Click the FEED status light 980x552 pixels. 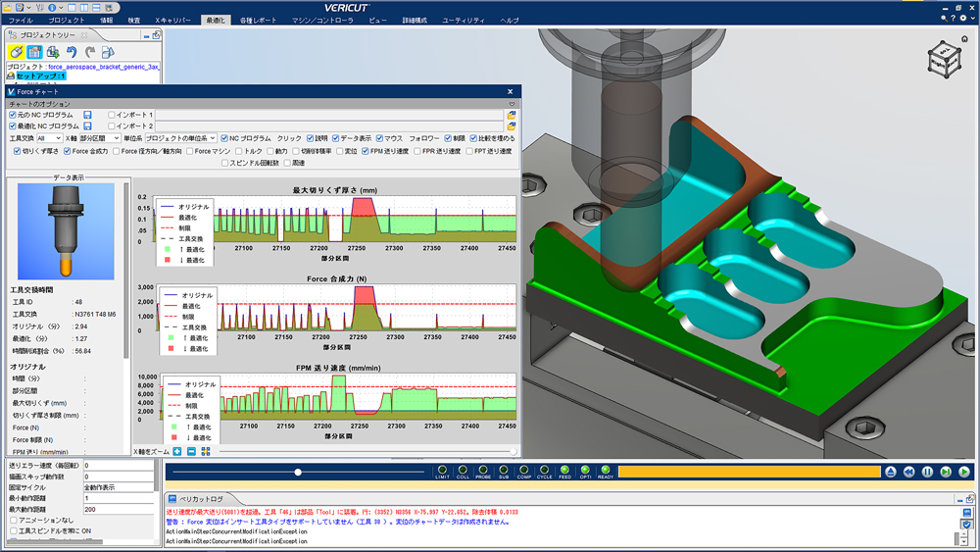[564, 470]
